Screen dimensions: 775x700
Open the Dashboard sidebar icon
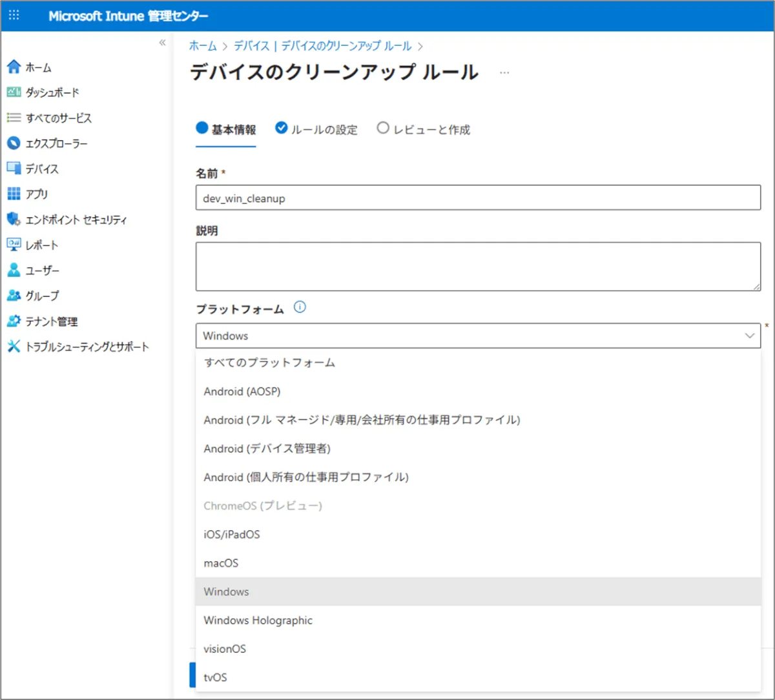point(14,92)
